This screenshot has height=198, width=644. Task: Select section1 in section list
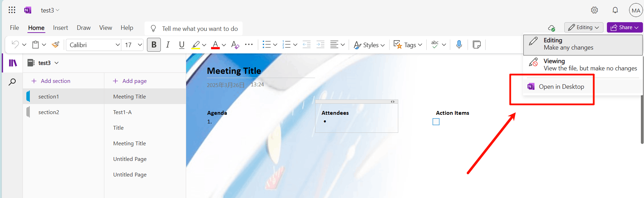click(x=64, y=96)
